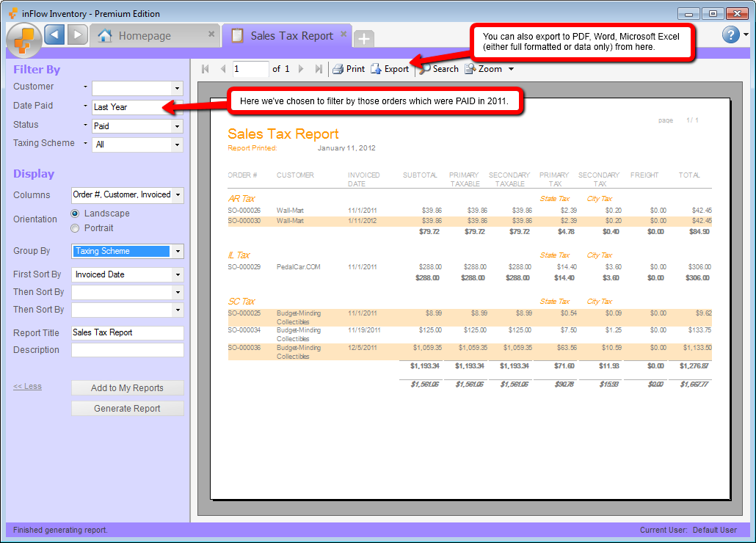This screenshot has width=756, height=543.
Task: Expand the Zoom dropdown arrow
Action: point(511,69)
